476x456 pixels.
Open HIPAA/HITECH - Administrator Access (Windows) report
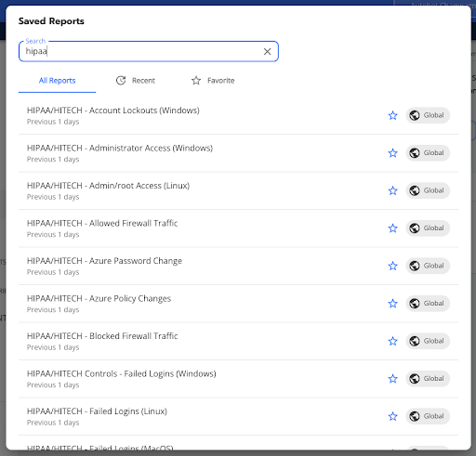(x=238, y=153)
